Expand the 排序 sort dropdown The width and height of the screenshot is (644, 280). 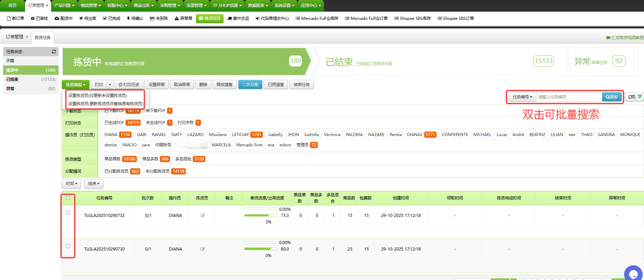pyautogui.click(x=94, y=184)
